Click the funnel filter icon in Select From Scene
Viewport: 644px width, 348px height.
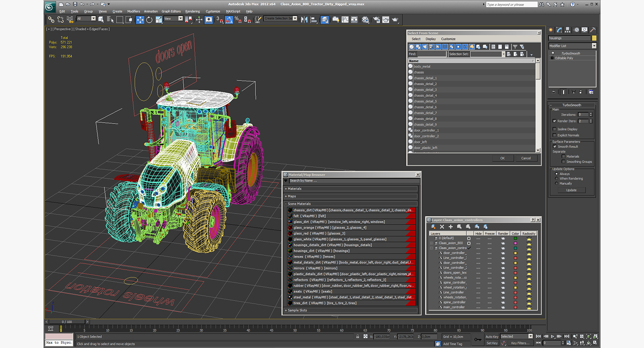tap(515, 47)
